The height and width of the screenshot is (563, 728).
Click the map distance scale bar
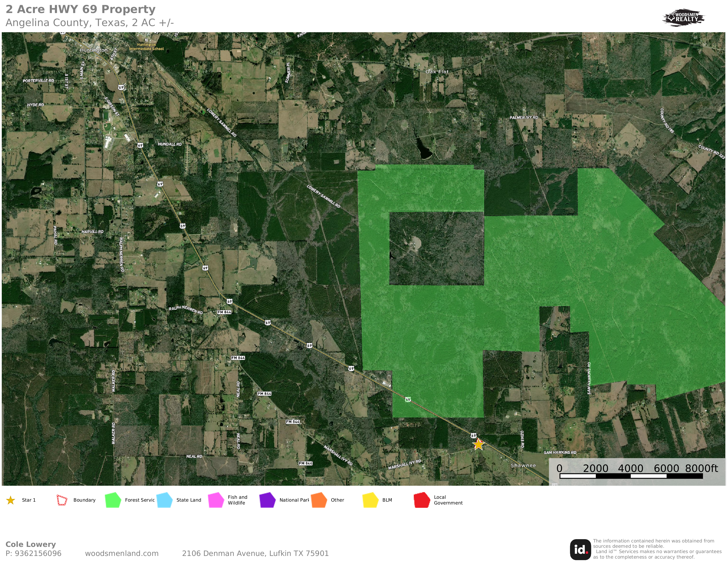[631, 476]
